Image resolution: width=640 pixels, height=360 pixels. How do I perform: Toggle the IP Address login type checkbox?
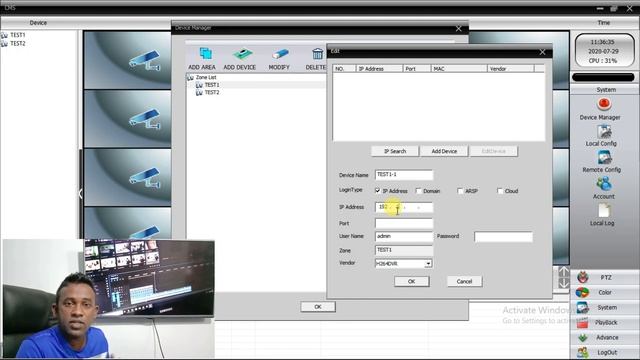[378, 191]
